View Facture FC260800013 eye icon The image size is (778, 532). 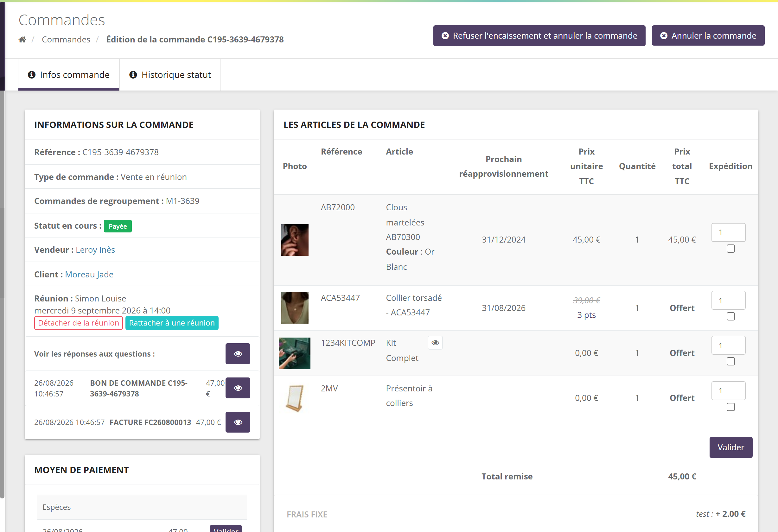238,422
